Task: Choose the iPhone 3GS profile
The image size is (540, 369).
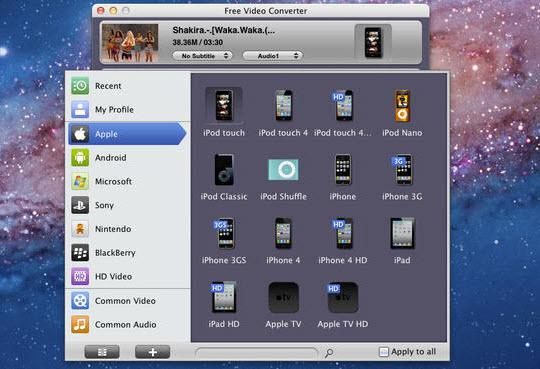Action: (224, 240)
